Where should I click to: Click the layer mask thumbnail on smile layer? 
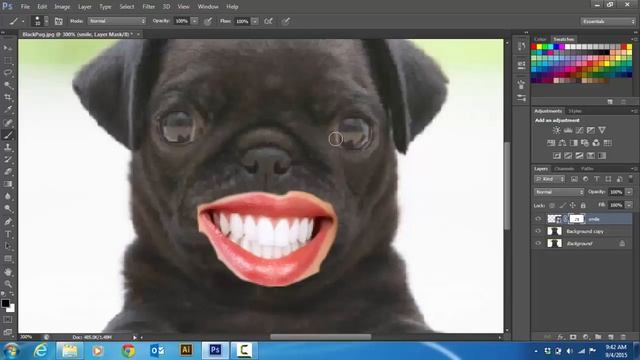577,219
